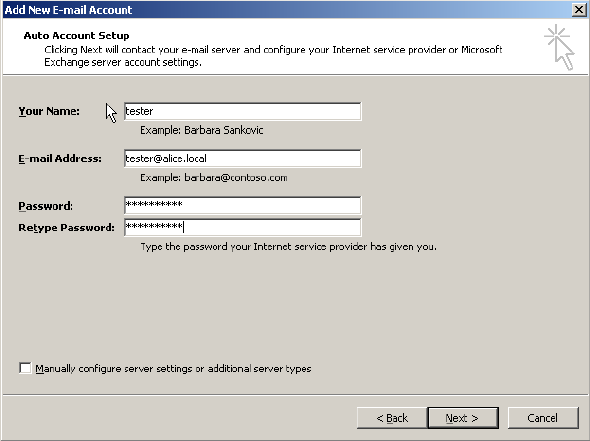
Task: Click the Your Name label
Action: point(49,111)
